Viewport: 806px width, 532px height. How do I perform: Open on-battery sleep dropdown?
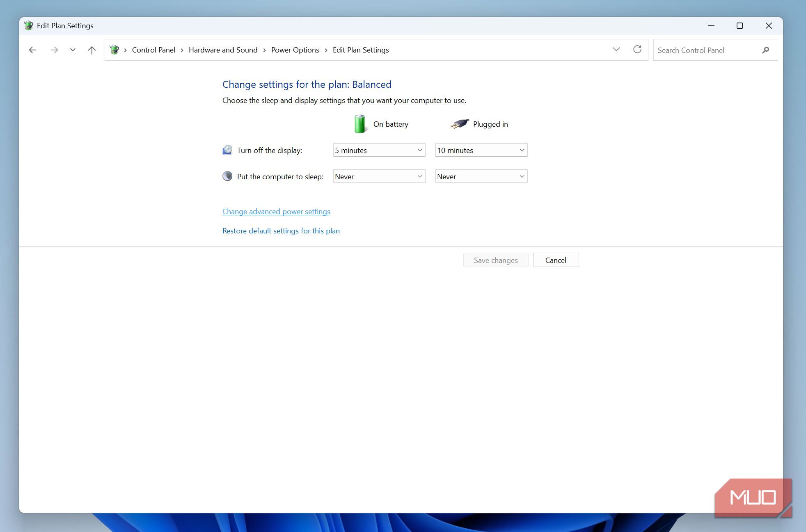(379, 176)
